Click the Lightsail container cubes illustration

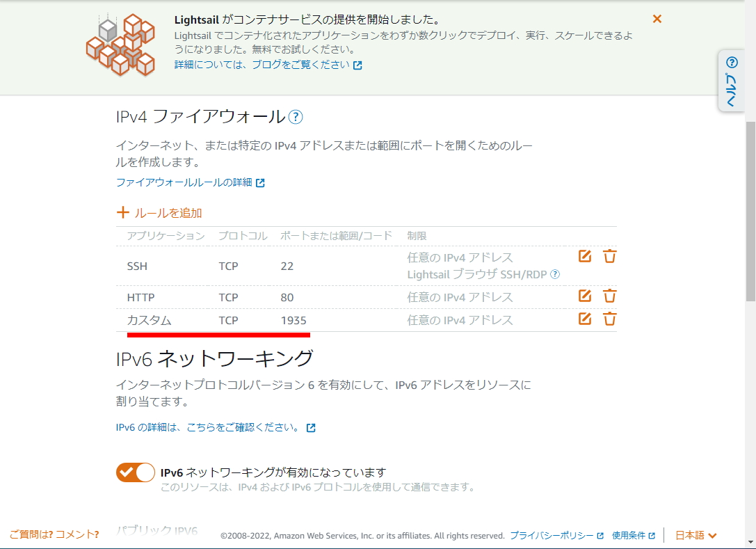(x=120, y=45)
